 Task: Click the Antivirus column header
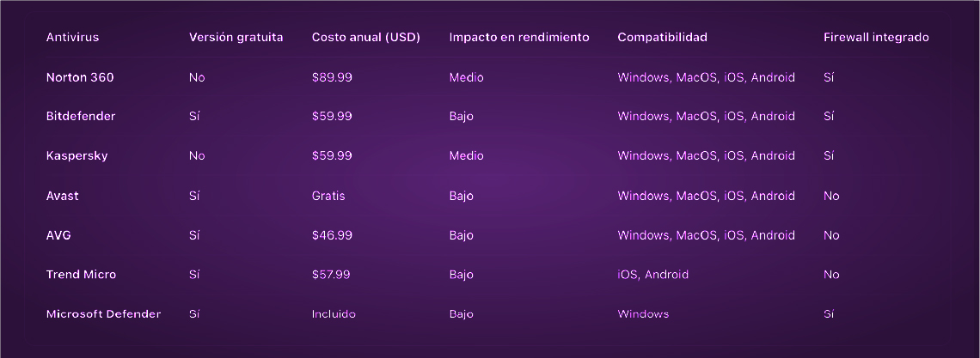[72, 38]
